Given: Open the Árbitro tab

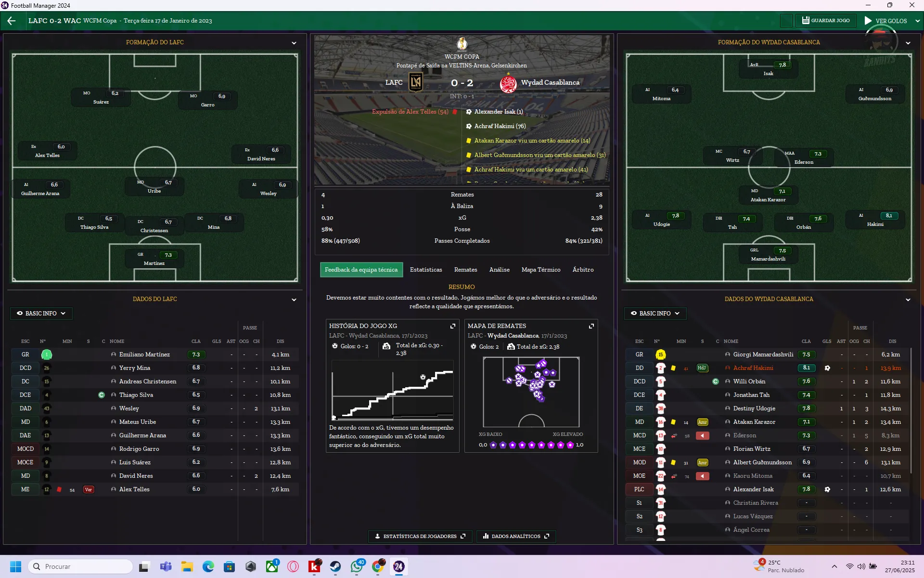Looking at the screenshot, I should [x=583, y=270].
